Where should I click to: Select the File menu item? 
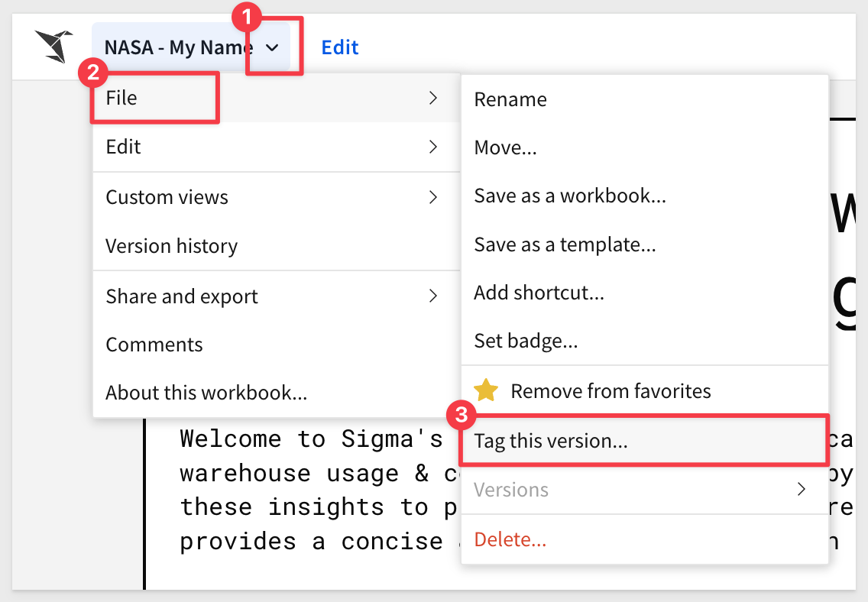coord(122,98)
